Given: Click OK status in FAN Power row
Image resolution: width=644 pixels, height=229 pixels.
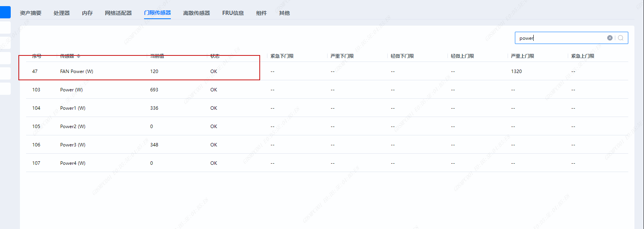Looking at the screenshot, I should tap(214, 71).
